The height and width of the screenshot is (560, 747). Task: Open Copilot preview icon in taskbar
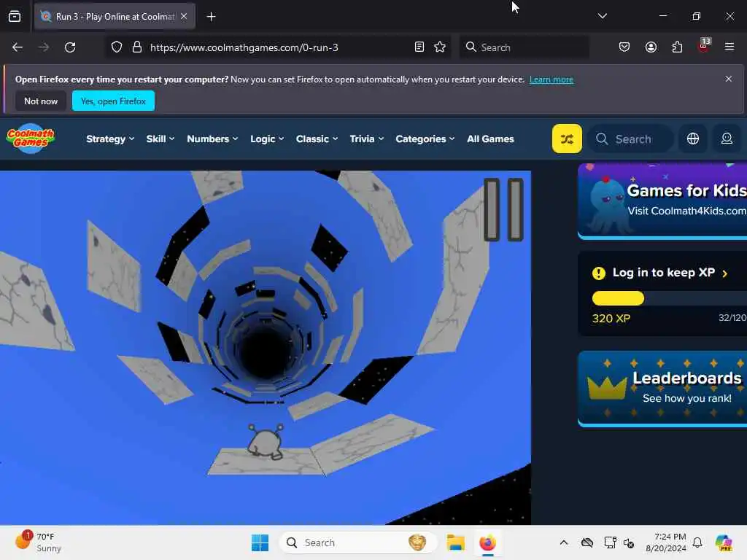(x=724, y=542)
